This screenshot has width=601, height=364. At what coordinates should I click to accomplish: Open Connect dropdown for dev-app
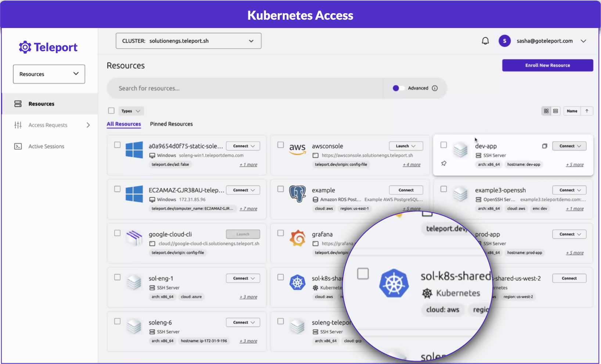(x=569, y=146)
